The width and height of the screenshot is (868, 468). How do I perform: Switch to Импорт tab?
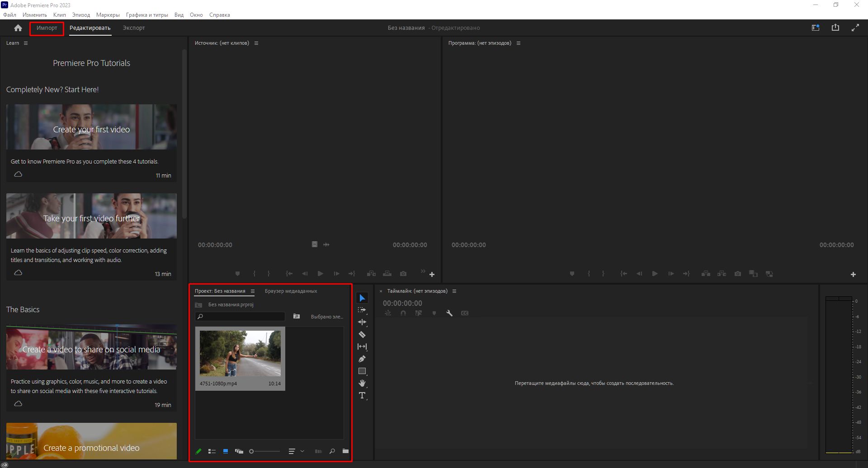(47, 28)
